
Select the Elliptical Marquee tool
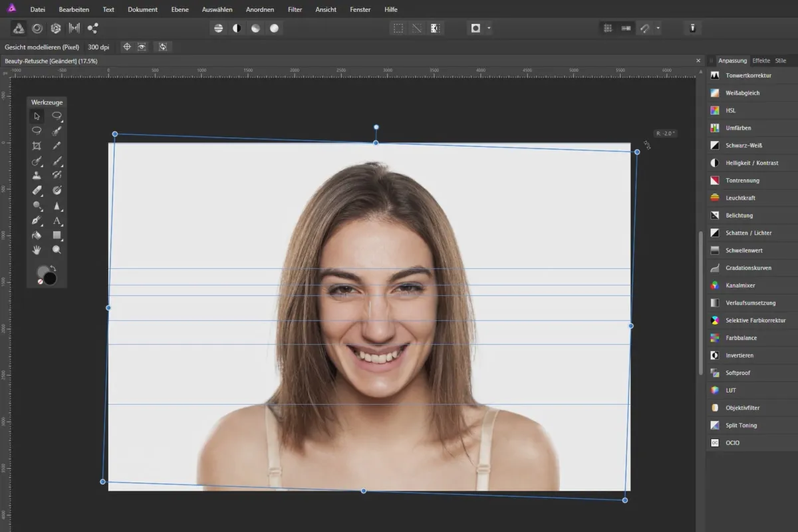point(37,130)
